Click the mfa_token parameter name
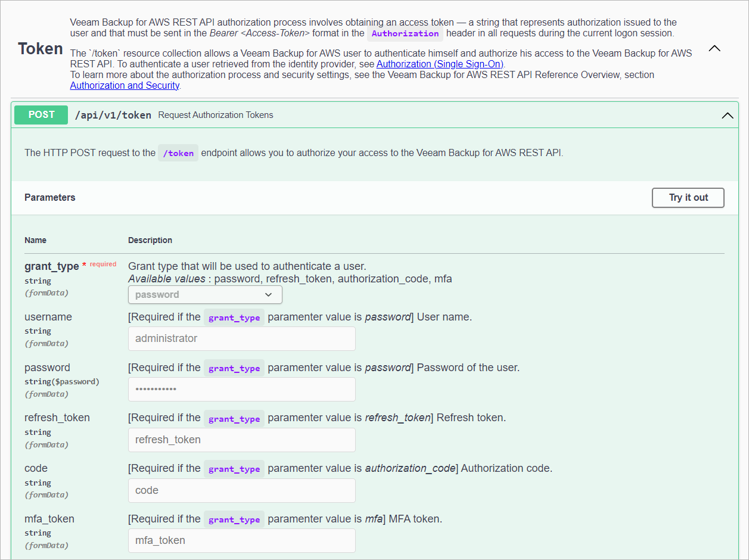The height and width of the screenshot is (560, 749). coord(49,519)
